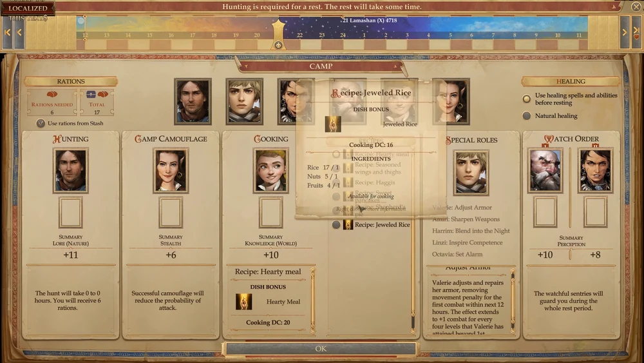Click the Hearty Meal dish bonus icon
The height and width of the screenshot is (363, 644).
click(x=244, y=302)
